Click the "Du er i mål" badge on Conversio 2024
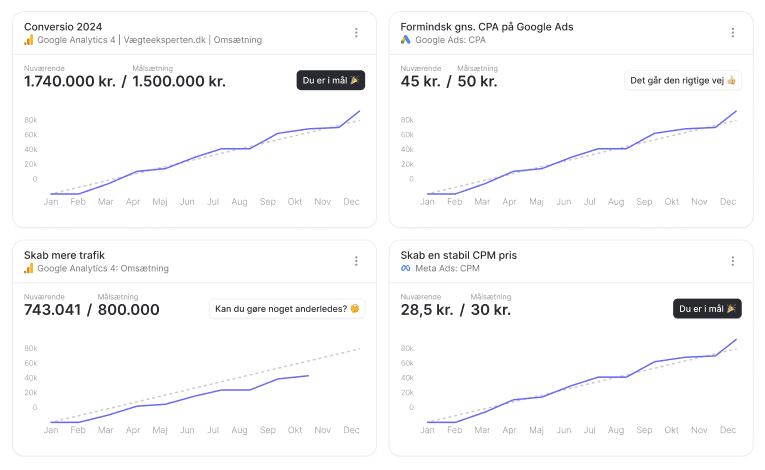The image size is (765, 470). click(x=330, y=81)
